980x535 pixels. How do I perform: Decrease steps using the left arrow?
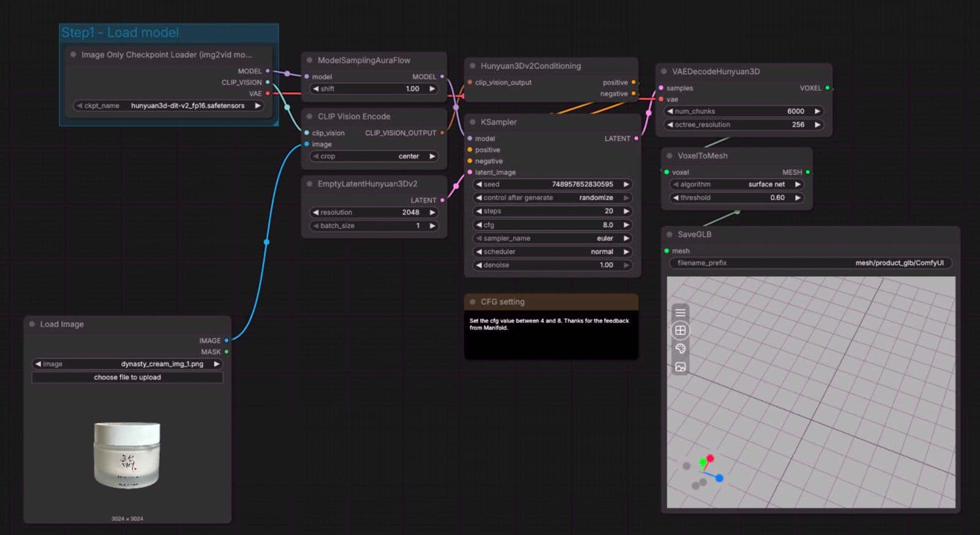pos(478,211)
